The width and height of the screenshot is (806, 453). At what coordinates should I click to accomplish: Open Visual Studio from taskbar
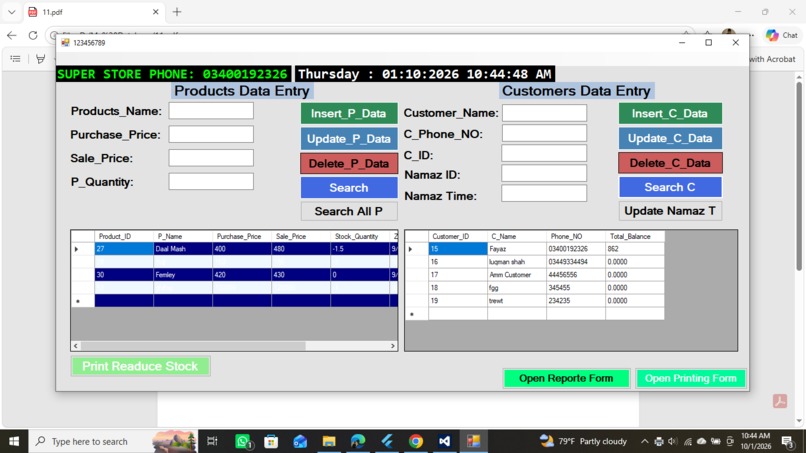[445, 441]
